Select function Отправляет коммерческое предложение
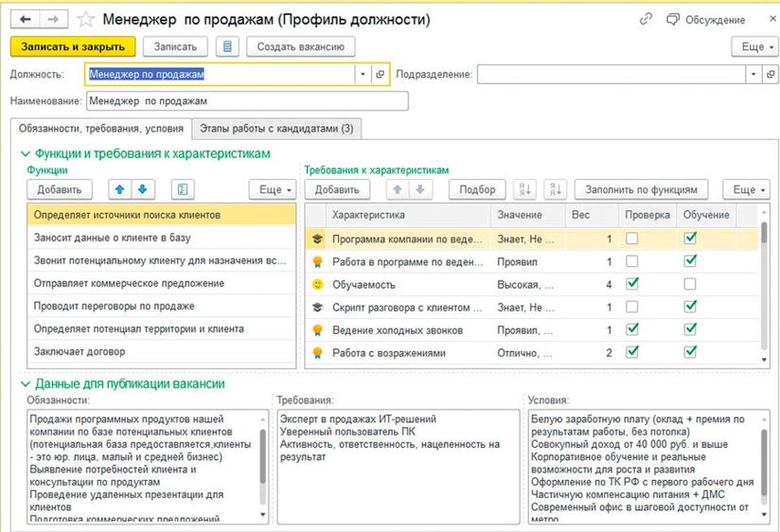The width and height of the screenshot is (780, 532). [162, 283]
